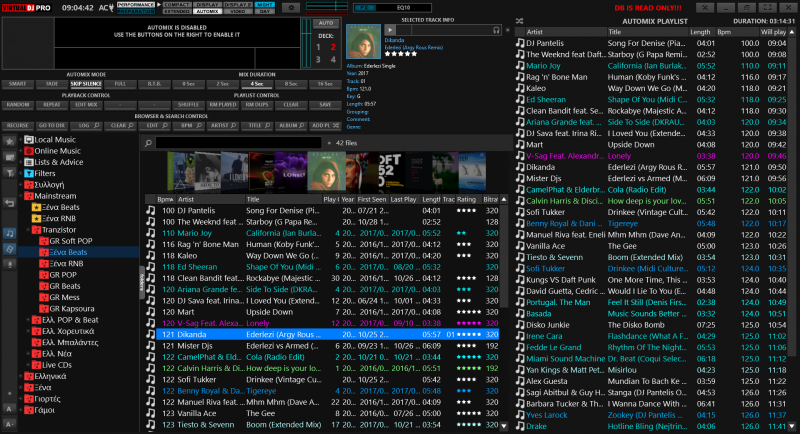Screen dimensions: 800x434
Task: Click the small plus icon next to preview bar
Action: tap(507, 30)
